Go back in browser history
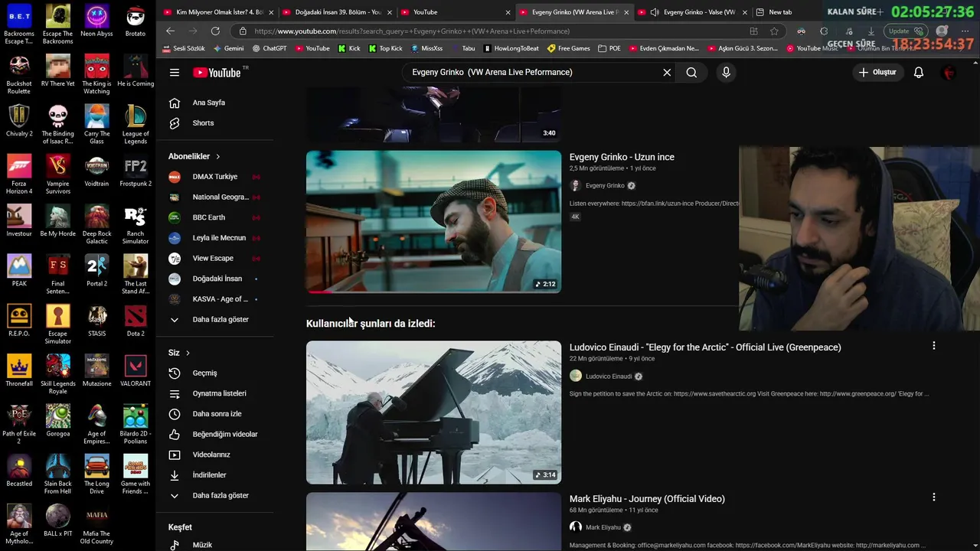This screenshot has height=551, width=980. pos(170,31)
